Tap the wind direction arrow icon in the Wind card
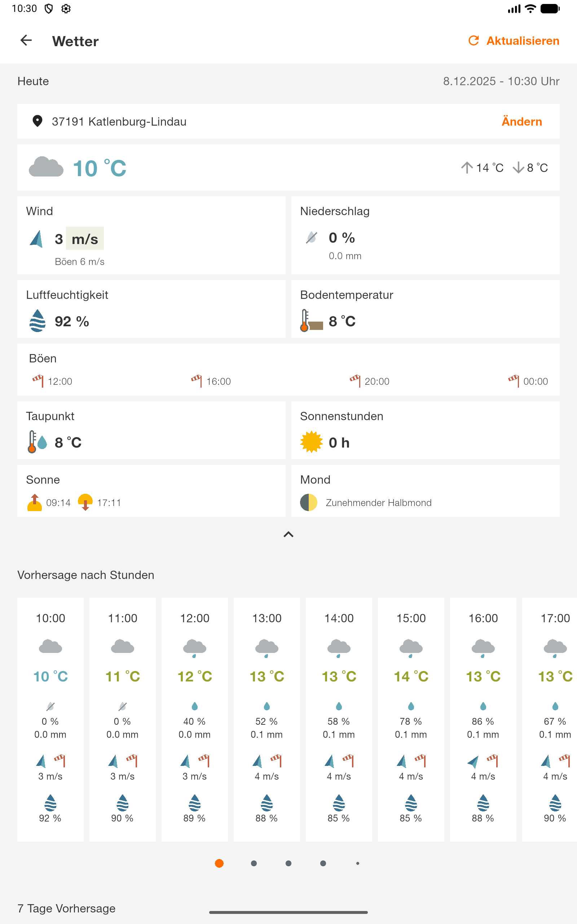This screenshot has height=924, width=577. click(37, 239)
